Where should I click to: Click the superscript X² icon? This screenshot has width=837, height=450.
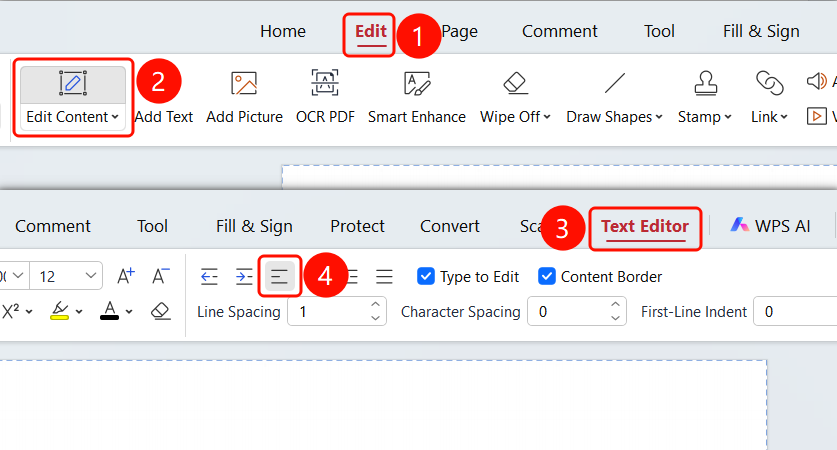click(x=11, y=311)
